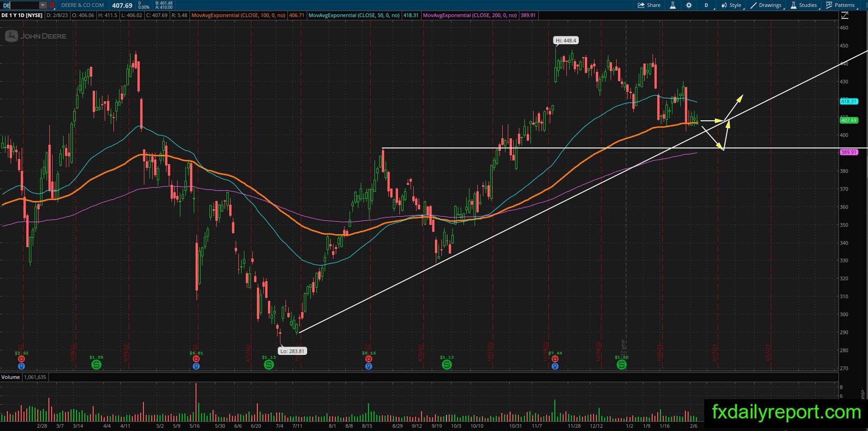Select the blue lightbulb icon below $6.16 earnings
The width and height of the screenshot is (868, 431).
click(x=369, y=366)
